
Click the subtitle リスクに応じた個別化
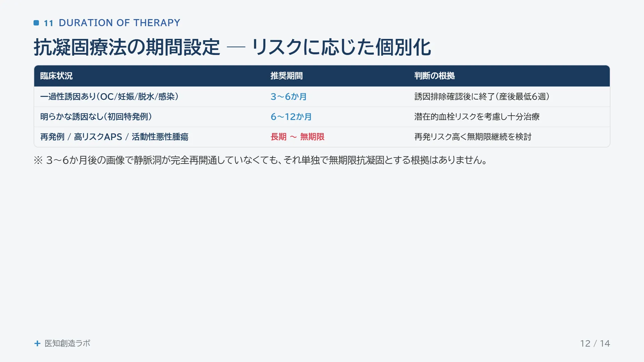(341, 47)
